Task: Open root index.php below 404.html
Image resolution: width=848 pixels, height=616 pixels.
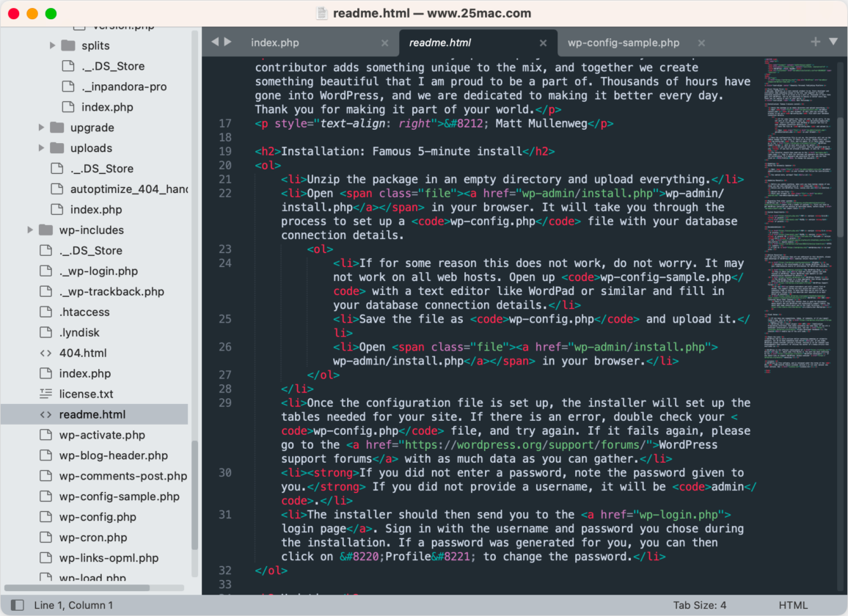Action: point(85,374)
